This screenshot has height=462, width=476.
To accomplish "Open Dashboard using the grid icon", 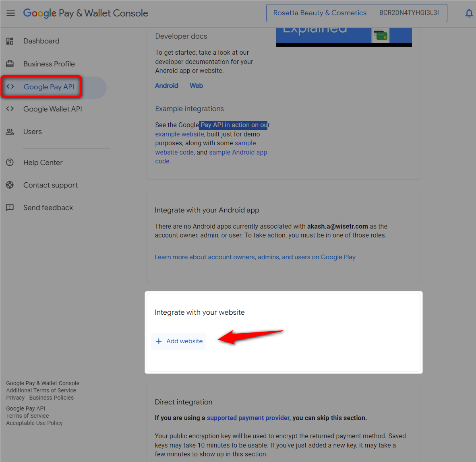I will click(10, 41).
